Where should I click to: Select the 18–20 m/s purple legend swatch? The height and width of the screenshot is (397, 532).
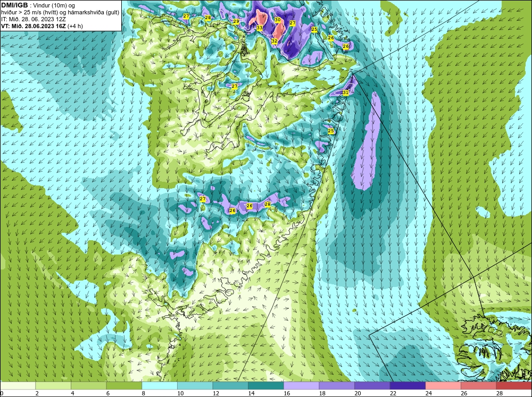point(337,386)
